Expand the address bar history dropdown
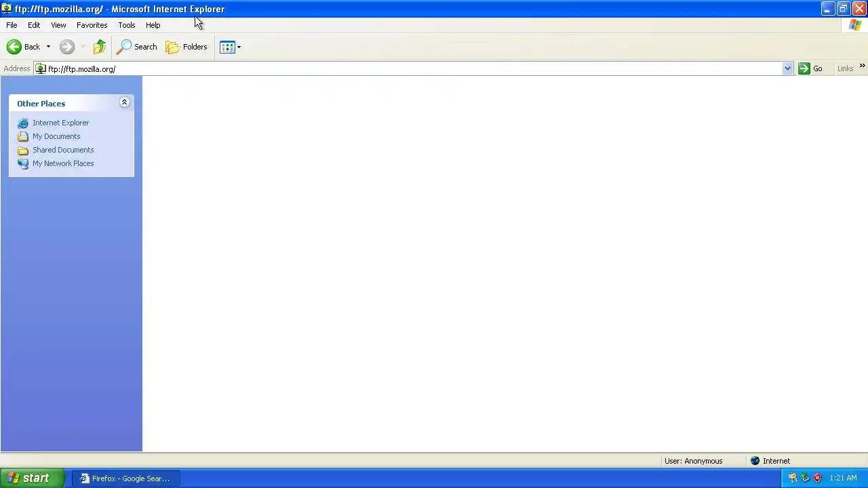Screen dimensions: 868x488 [x=787, y=68]
